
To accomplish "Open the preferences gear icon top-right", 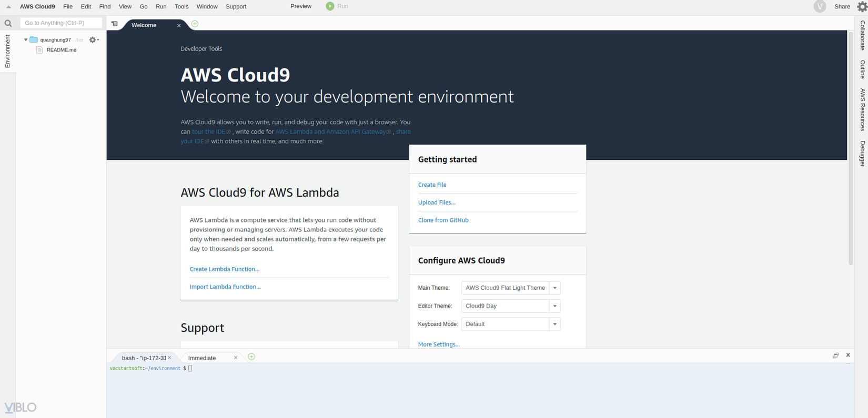I will tap(862, 6).
